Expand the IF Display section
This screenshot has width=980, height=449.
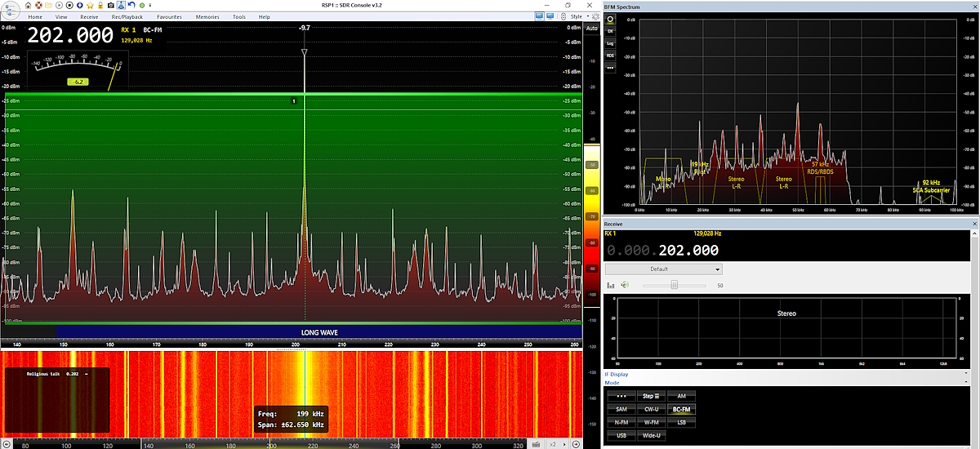point(616,374)
